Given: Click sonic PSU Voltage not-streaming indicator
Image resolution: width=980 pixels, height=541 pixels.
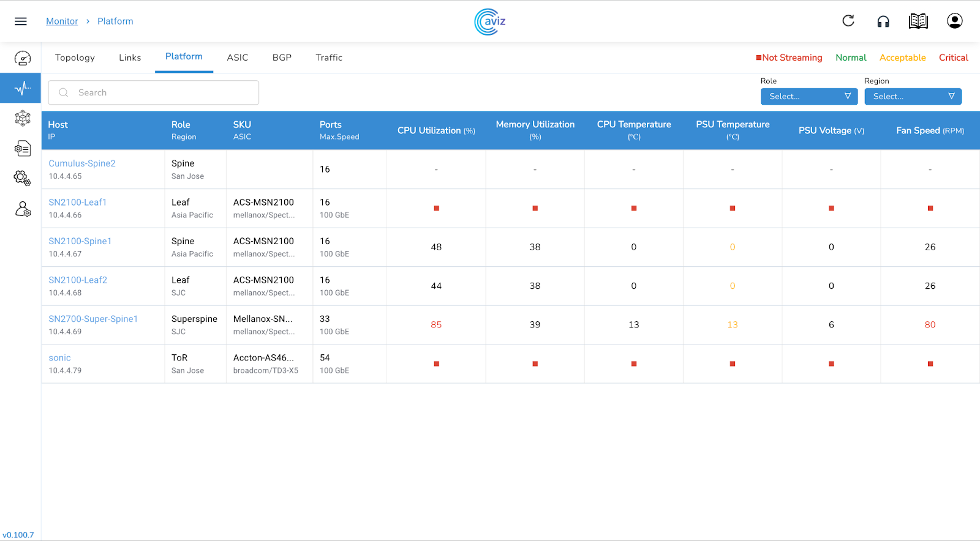Looking at the screenshot, I should [831, 364].
